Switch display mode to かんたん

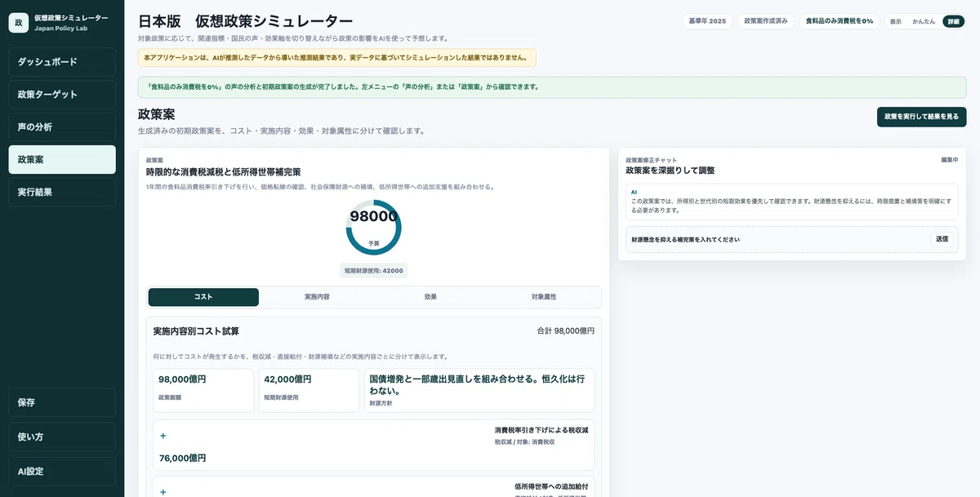pos(924,21)
